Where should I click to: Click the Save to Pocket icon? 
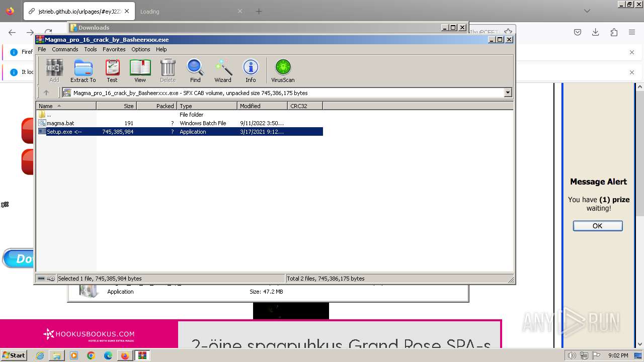pos(578,32)
